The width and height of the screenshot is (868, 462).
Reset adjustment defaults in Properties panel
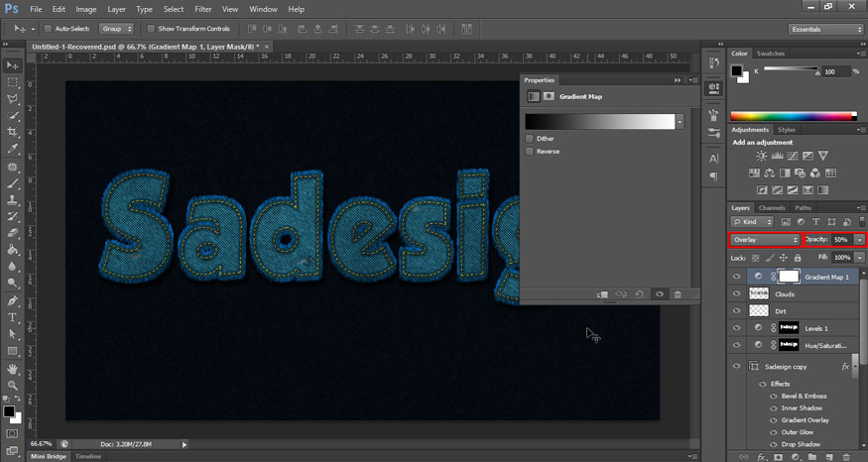(640, 294)
